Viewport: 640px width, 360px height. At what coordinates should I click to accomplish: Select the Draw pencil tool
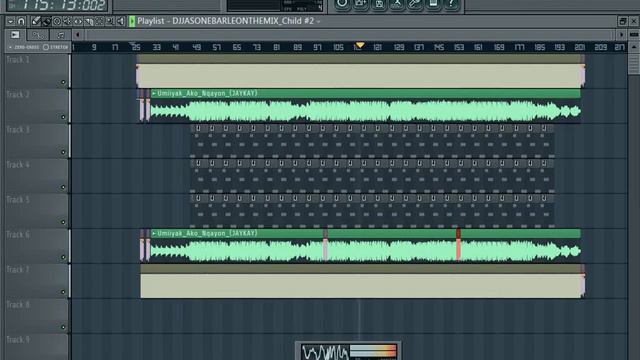tap(36, 21)
